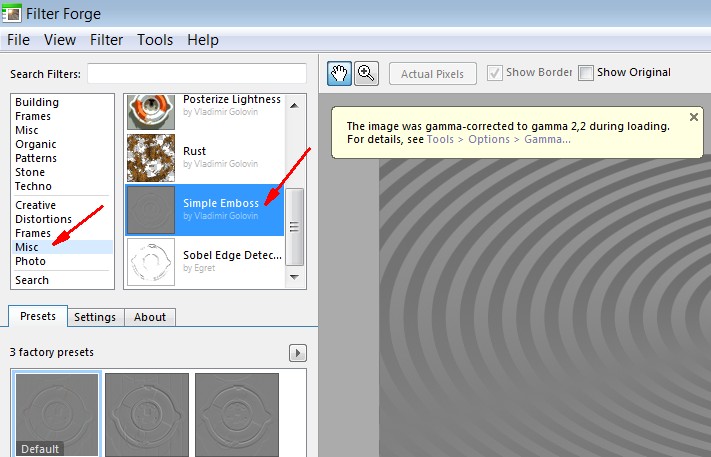Viewport: 711px width, 457px height.
Task: Enable the Show Original checkbox
Action: [x=585, y=73]
